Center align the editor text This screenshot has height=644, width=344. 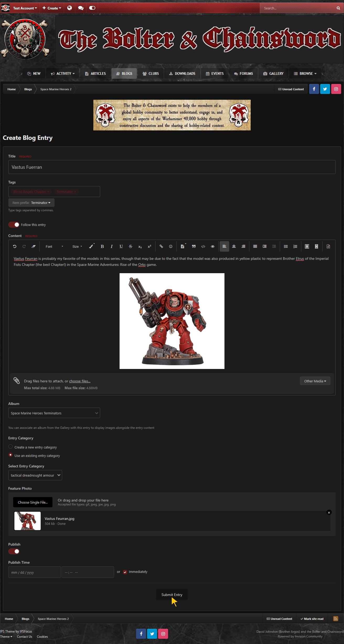[x=234, y=246]
